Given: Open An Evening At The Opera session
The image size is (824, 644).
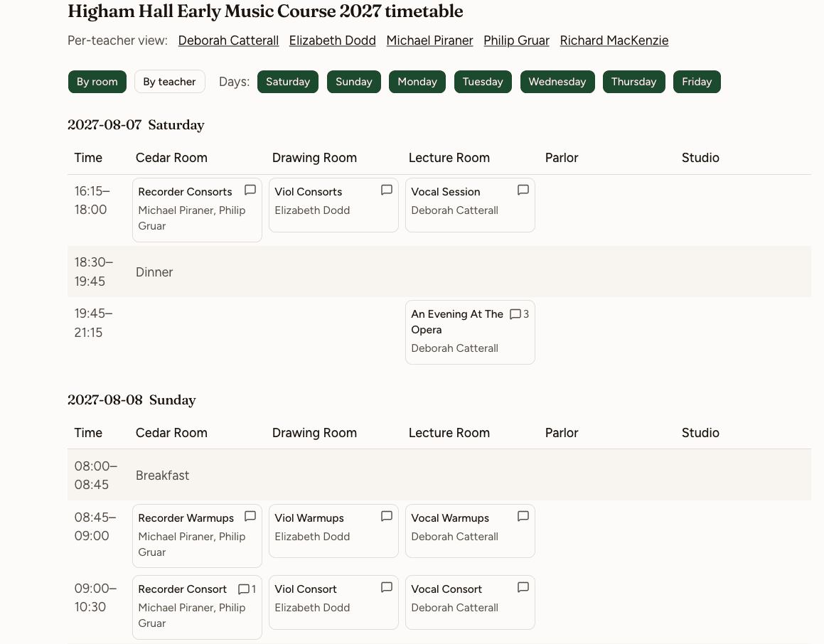Looking at the screenshot, I should click(471, 333).
